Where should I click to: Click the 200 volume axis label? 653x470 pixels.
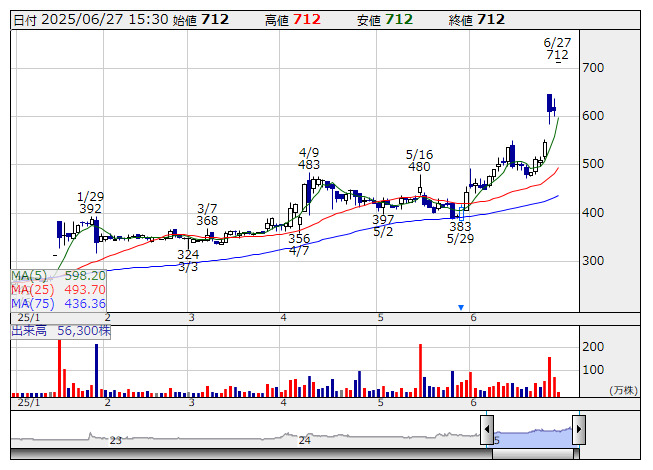[593, 347]
